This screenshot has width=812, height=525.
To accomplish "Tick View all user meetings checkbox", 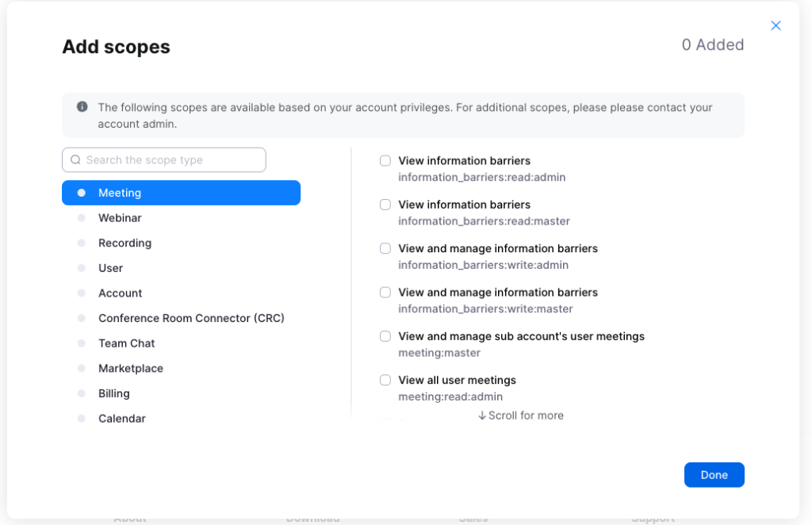I will point(385,380).
